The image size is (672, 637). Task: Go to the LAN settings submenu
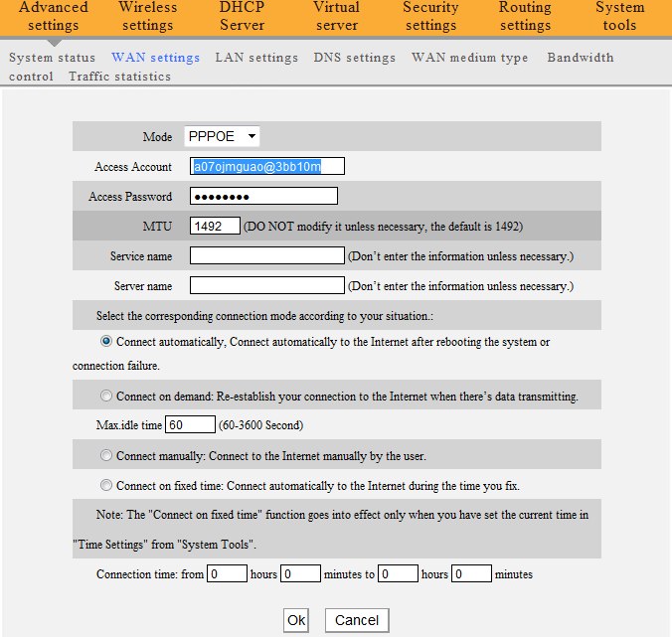(256, 58)
